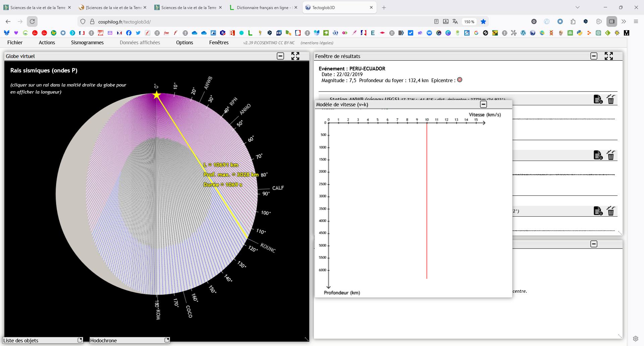Click the Firefox bookmark star
Image resolution: width=644 pixels, height=346 pixels.
(x=483, y=21)
